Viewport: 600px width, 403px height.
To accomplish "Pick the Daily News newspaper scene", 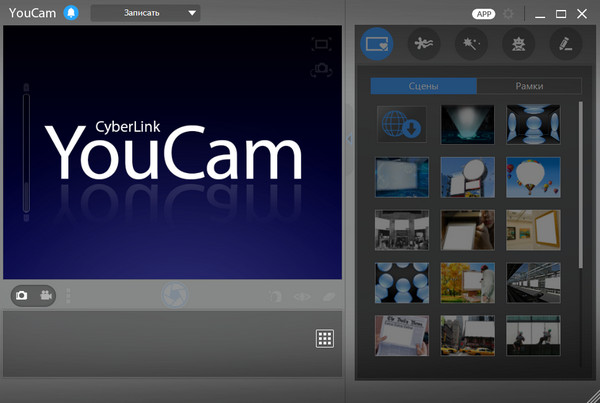I will coord(402,336).
